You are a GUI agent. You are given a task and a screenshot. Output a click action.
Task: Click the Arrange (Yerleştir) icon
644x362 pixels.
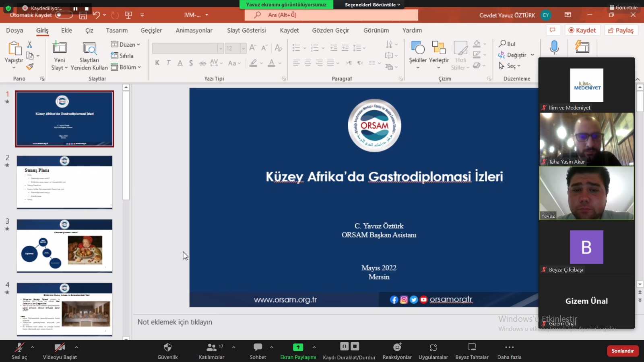(439, 47)
